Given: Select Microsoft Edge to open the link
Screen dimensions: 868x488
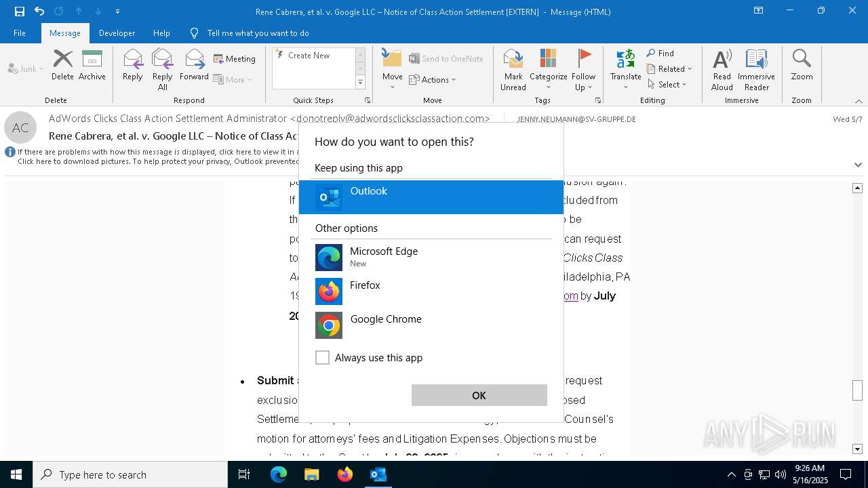Looking at the screenshot, I should (x=431, y=258).
